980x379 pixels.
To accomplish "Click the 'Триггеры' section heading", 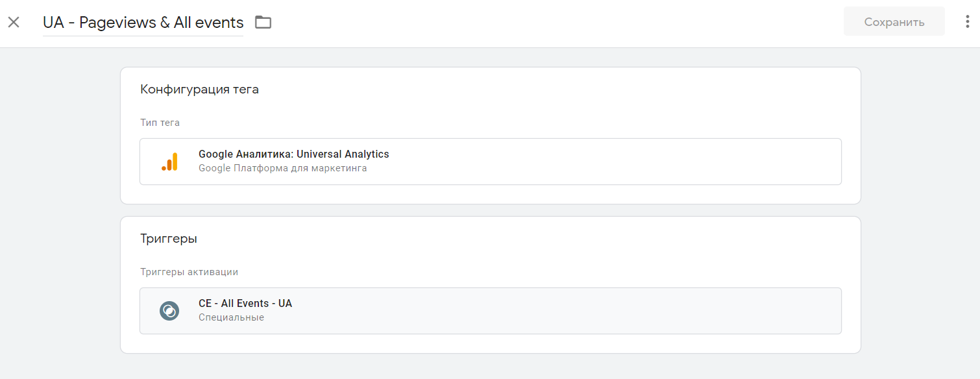I will (169, 239).
